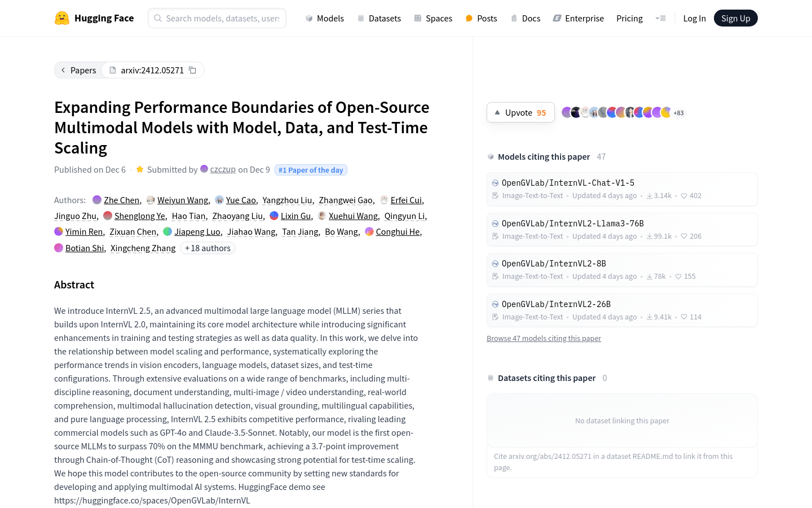Open OpenGVLab/InternVL2-Llama3-76B model card
The image size is (812, 508).
tap(622, 230)
